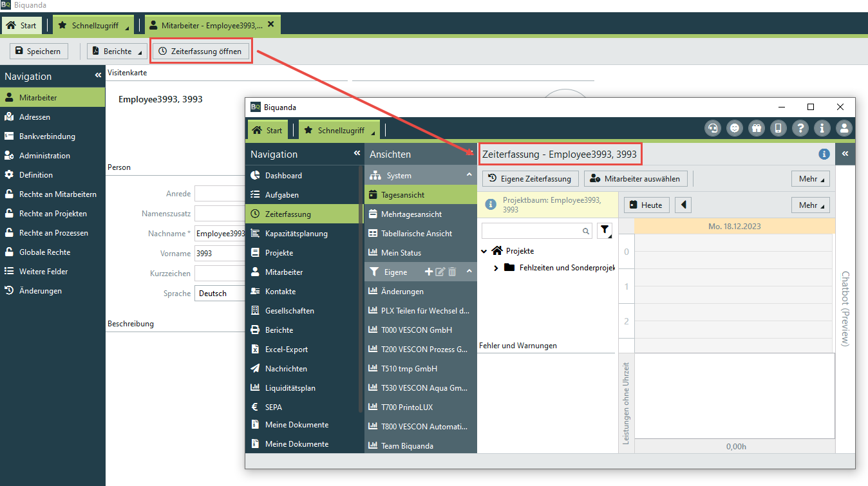The image size is (868, 486).
Task: Open Definition in back window navigation
Action: [x=53, y=175]
